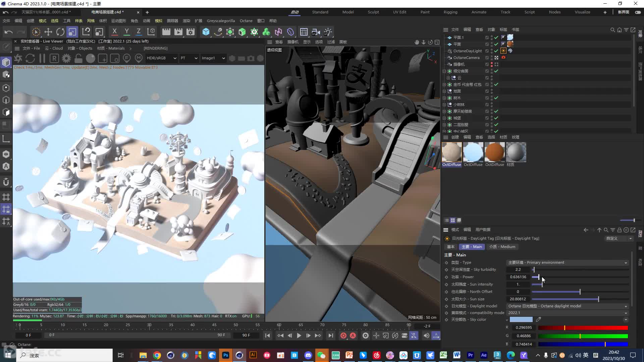
Task: Open WeChat from the taskbar
Action: [x=321, y=355]
